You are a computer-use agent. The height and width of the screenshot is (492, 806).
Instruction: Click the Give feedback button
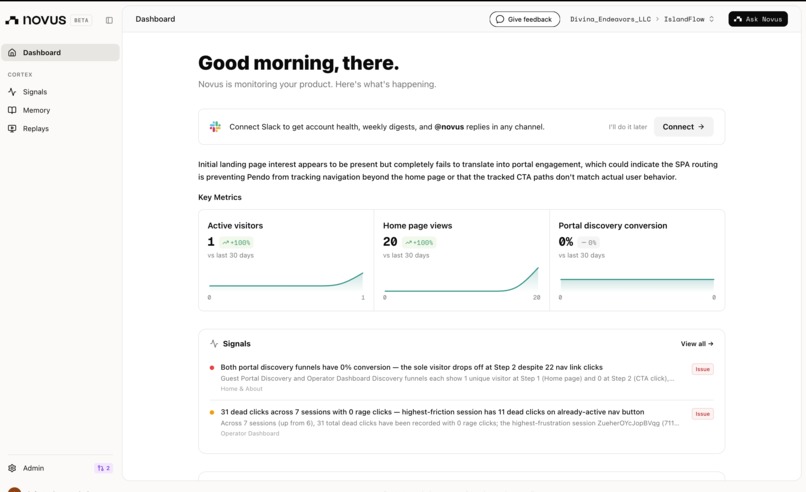524,19
